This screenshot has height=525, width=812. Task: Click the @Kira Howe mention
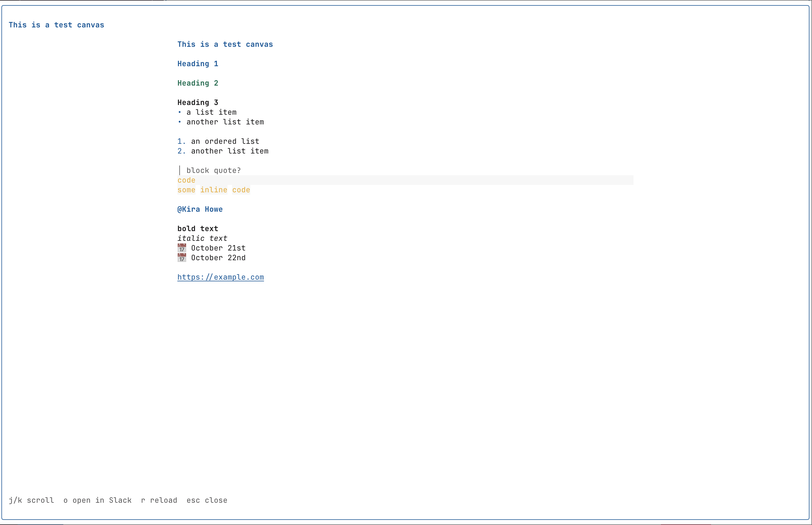200,209
